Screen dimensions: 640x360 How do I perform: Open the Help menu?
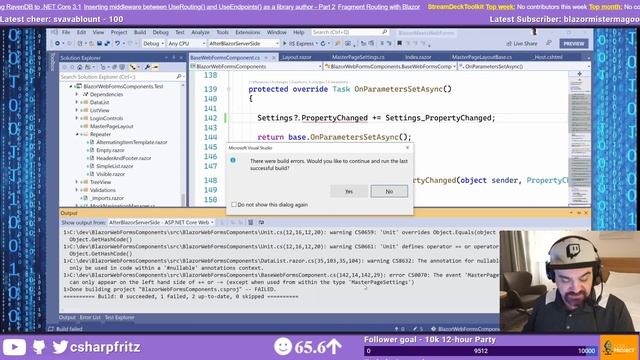[298, 32]
